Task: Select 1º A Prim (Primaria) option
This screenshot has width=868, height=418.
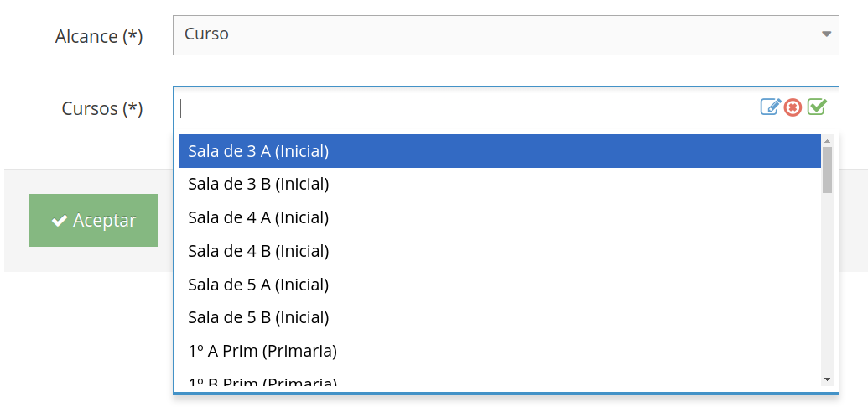Action: [500, 351]
